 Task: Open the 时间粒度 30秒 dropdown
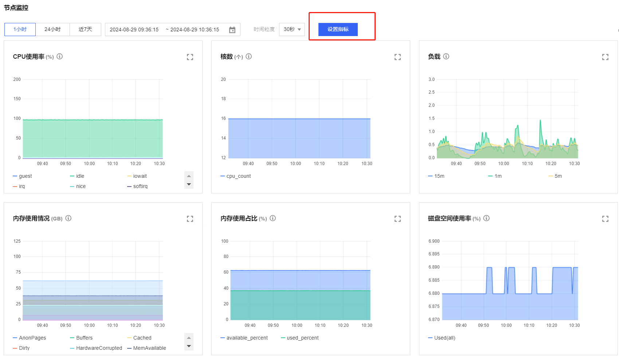(292, 30)
